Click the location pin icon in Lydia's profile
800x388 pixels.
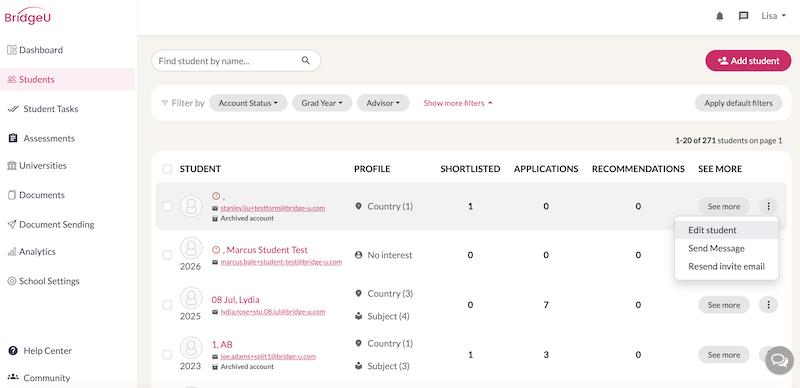(358, 294)
